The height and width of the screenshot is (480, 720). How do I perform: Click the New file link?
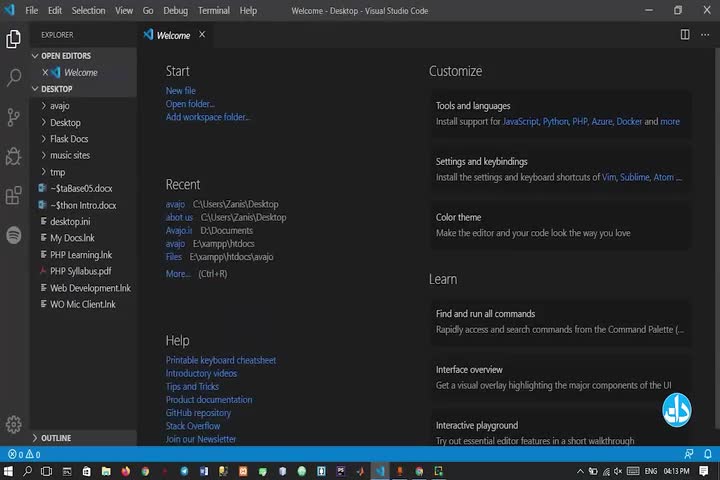181,91
